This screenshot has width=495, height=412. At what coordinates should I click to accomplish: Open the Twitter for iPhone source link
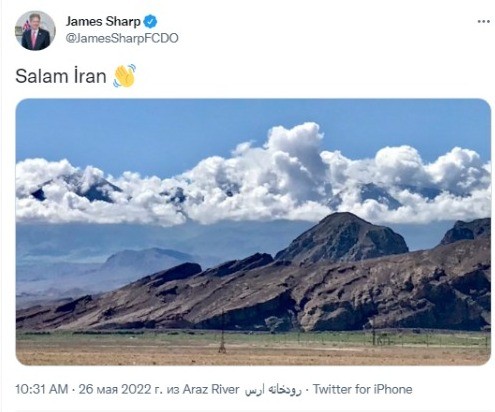coord(362,389)
